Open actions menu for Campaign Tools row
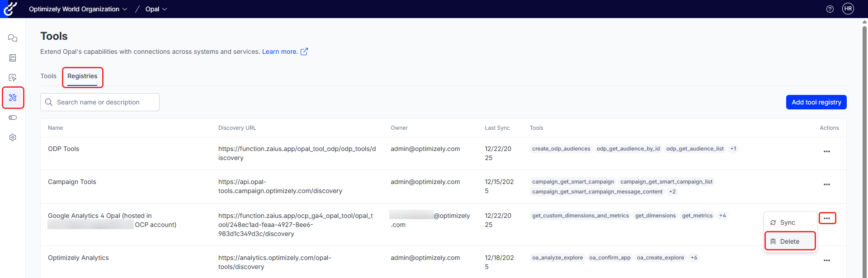 point(826,184)
